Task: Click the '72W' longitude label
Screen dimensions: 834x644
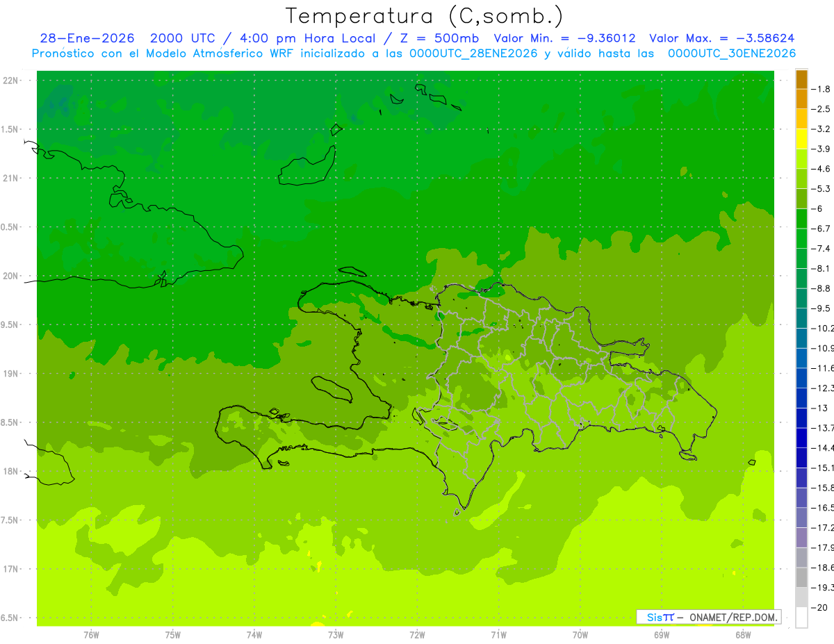Action: (417, 635)
